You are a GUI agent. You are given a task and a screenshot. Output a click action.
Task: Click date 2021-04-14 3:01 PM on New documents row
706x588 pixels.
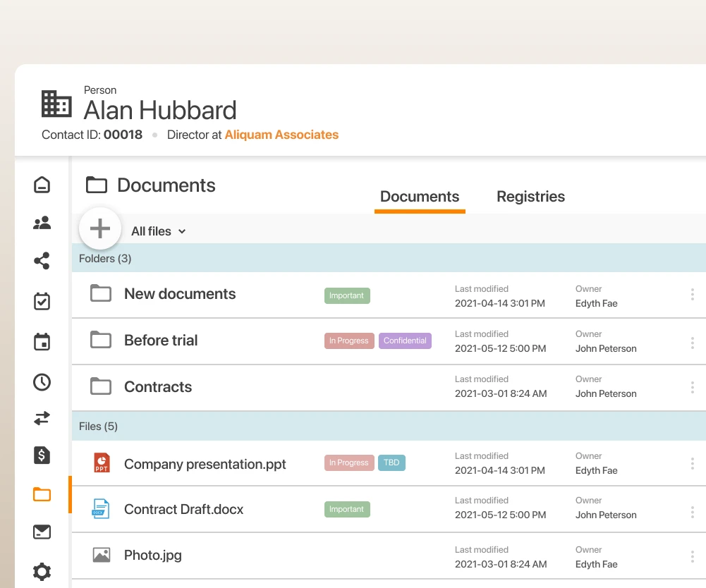[500, 303]
